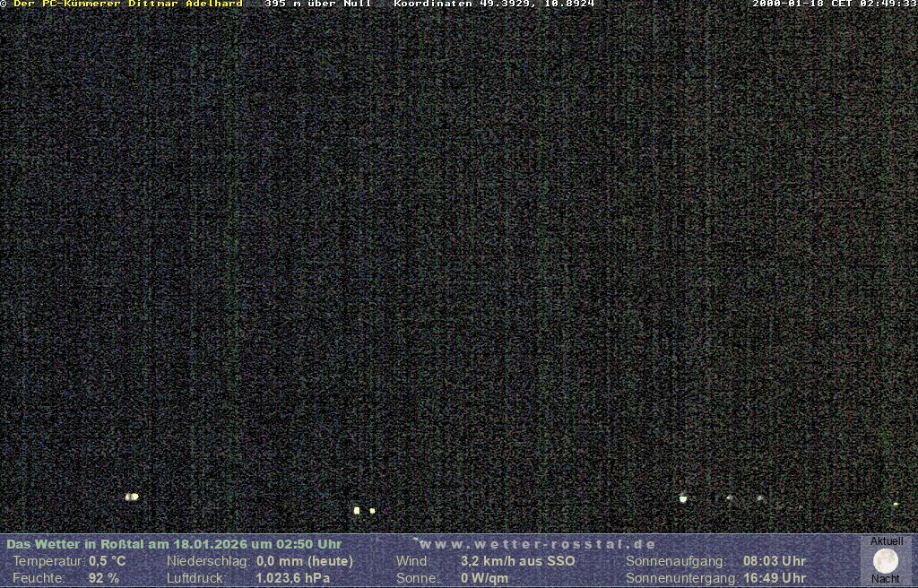The height and width of the screenshot is (588, 918).
Task: Click the Koordinaten 49.3929, 10.8924 text
Action: coord(494,4)
